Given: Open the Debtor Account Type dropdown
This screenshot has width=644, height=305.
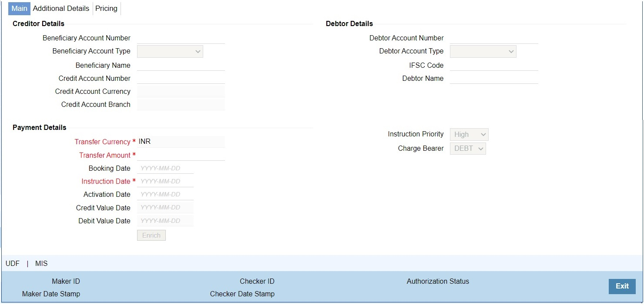Looking at the screenshot, I should coord(483,51).
